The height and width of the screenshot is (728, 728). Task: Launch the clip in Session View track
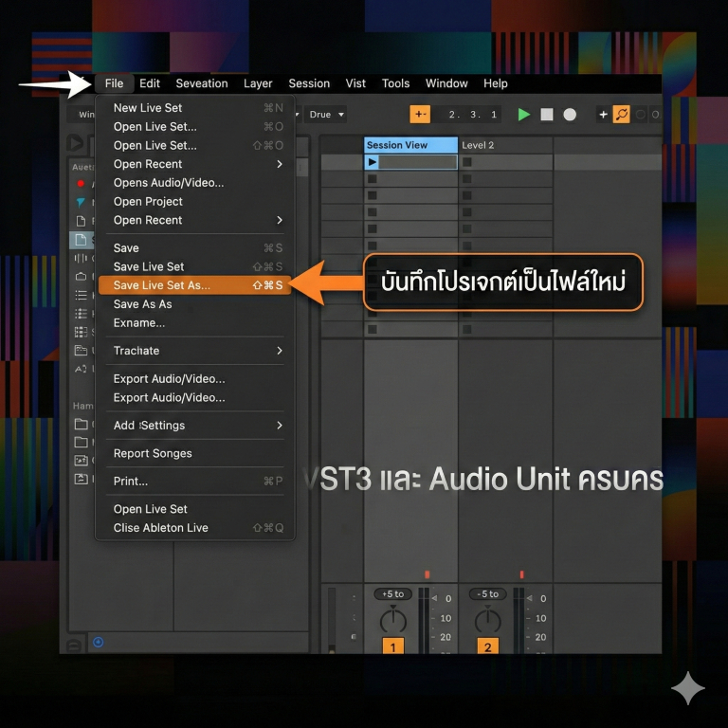click(x=373, y=162)
